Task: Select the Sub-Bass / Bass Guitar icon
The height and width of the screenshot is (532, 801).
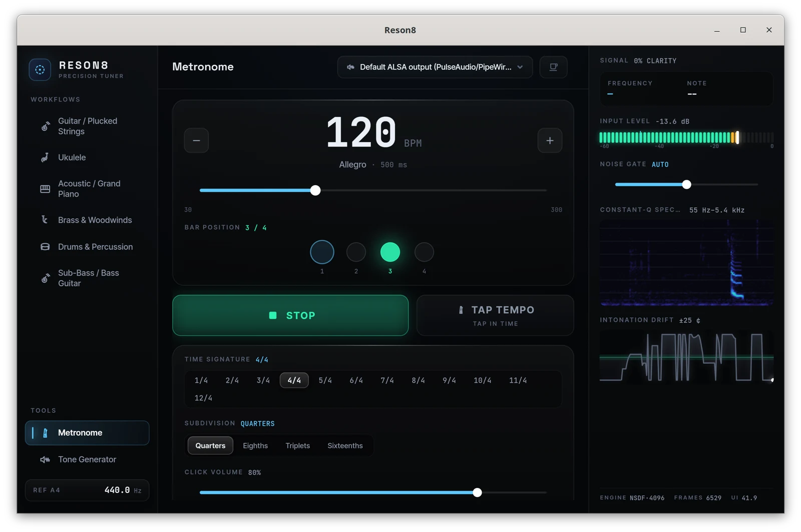Action: point(45,278)
